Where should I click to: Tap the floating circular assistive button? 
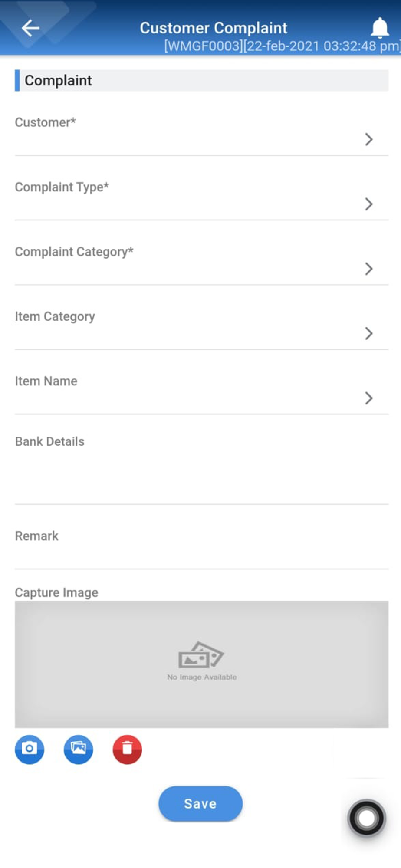[x=367, y=818]
